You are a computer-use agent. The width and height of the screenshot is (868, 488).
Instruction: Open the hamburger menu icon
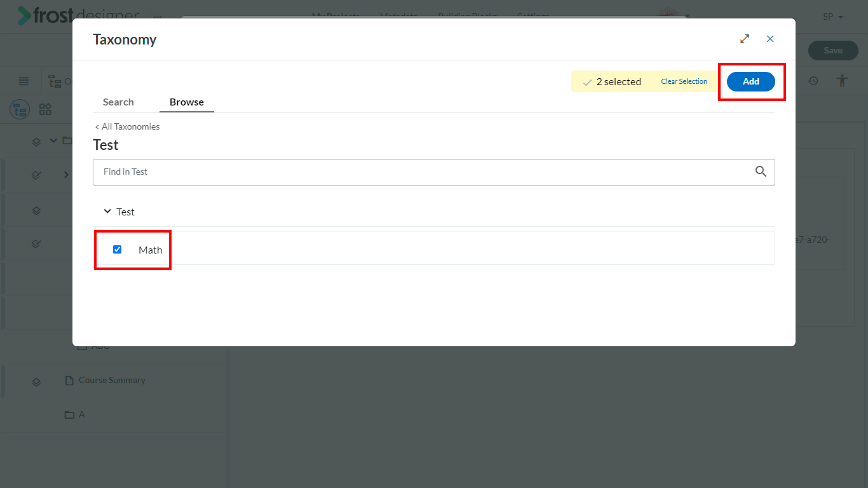pyautogui.click(x=24, y=81)
